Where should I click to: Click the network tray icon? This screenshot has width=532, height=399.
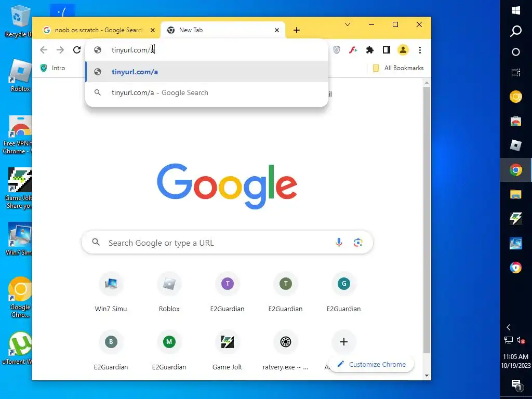(508, 340)
